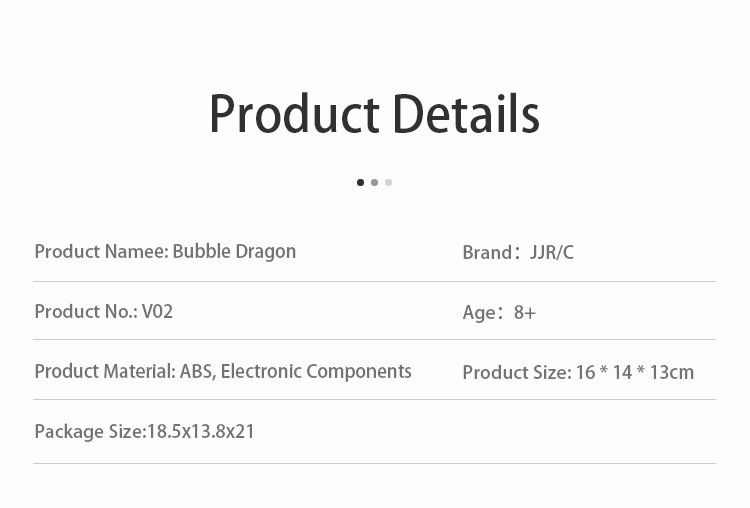Click the "Product Namee:" label

tap(101, 251)
